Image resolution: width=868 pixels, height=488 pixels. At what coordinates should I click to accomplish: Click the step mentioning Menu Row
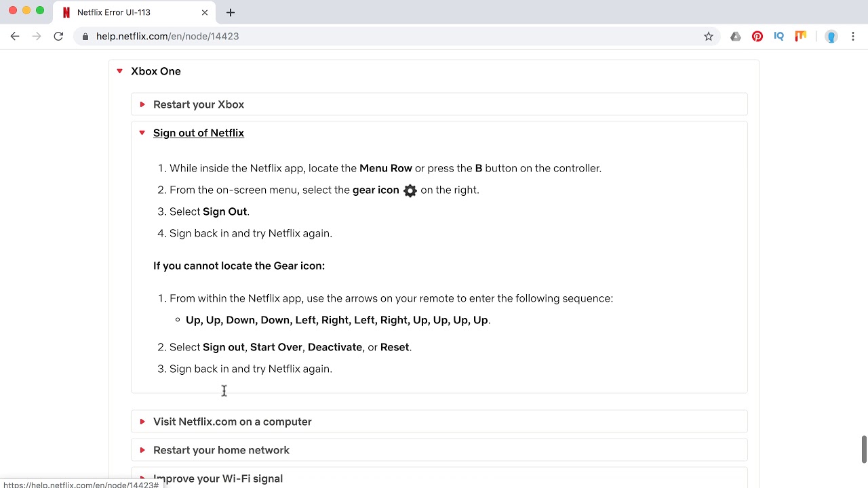tap(385, 168)
